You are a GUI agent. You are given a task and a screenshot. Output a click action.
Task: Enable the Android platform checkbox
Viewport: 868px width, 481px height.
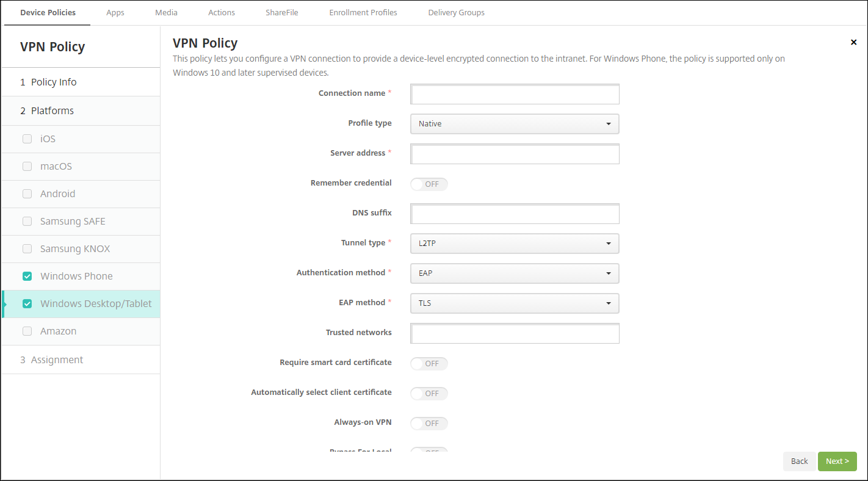click(27, 193)
